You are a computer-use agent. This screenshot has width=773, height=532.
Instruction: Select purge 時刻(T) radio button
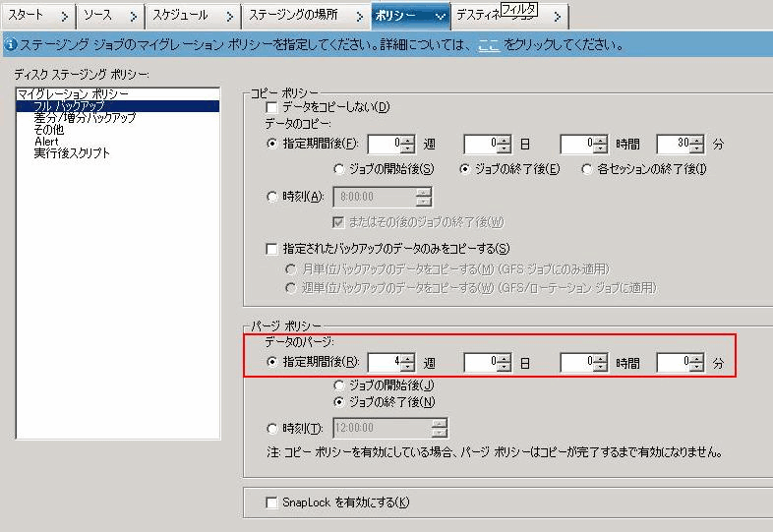pyautogui.click(x=271, y=429)
